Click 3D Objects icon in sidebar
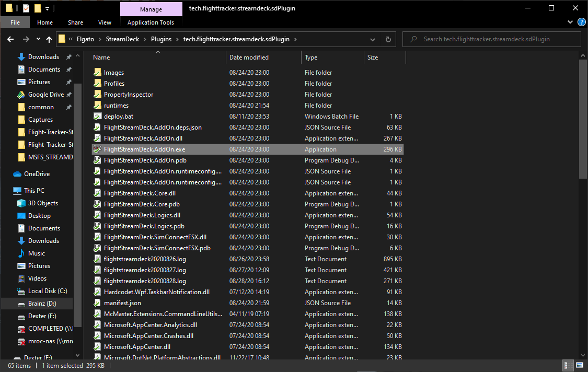 (21, 203)
